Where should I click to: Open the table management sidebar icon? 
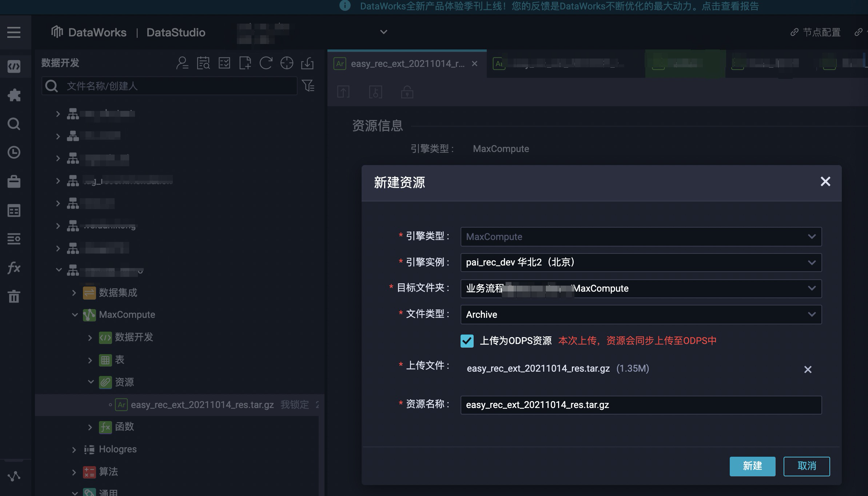[14, 211]
